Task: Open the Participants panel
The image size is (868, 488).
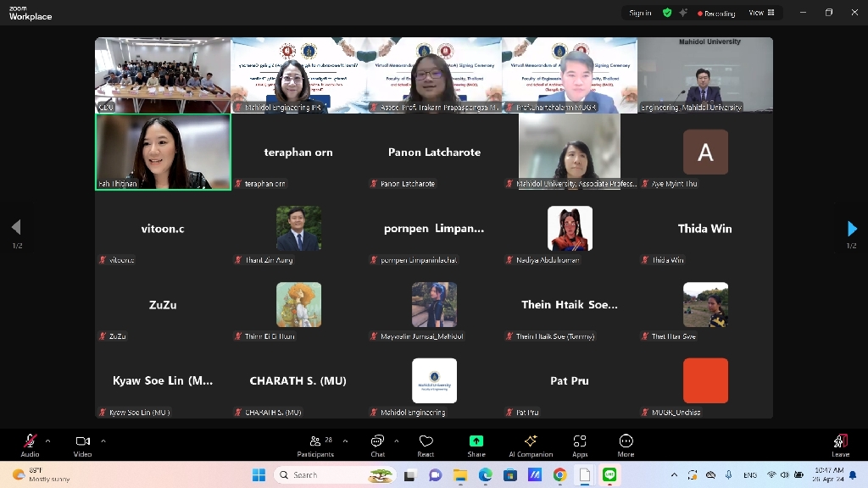Action: (315, 444)
